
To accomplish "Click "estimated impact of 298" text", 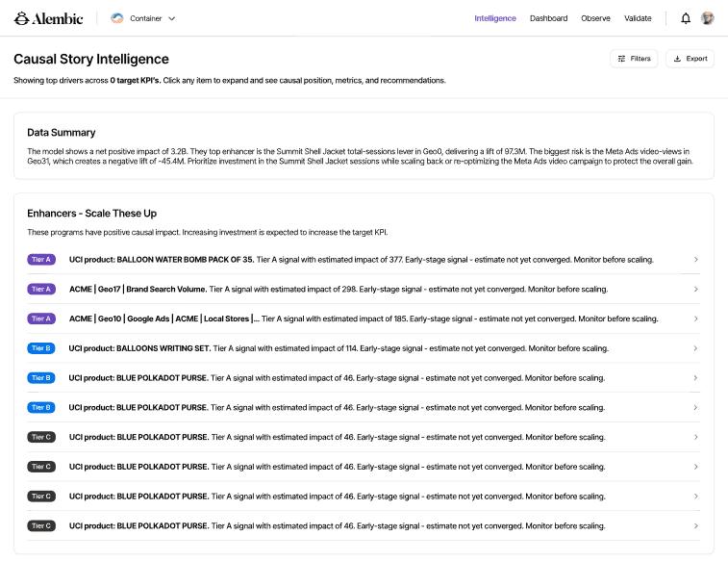I will [314, 289].
